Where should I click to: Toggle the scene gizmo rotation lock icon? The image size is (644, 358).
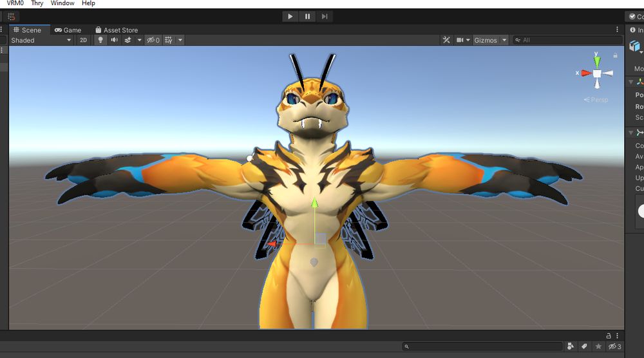point(615,55)
